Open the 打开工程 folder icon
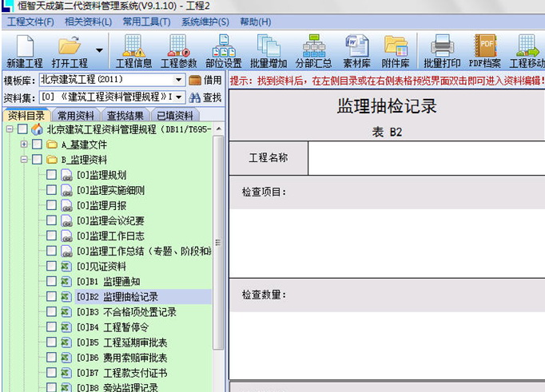545x392 pixels. point(70,46)
